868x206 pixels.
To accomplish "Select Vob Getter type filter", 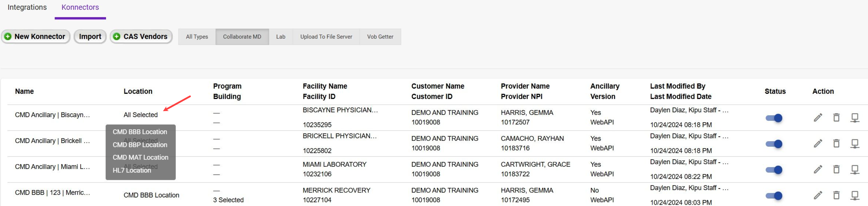I will coord(380,37).
